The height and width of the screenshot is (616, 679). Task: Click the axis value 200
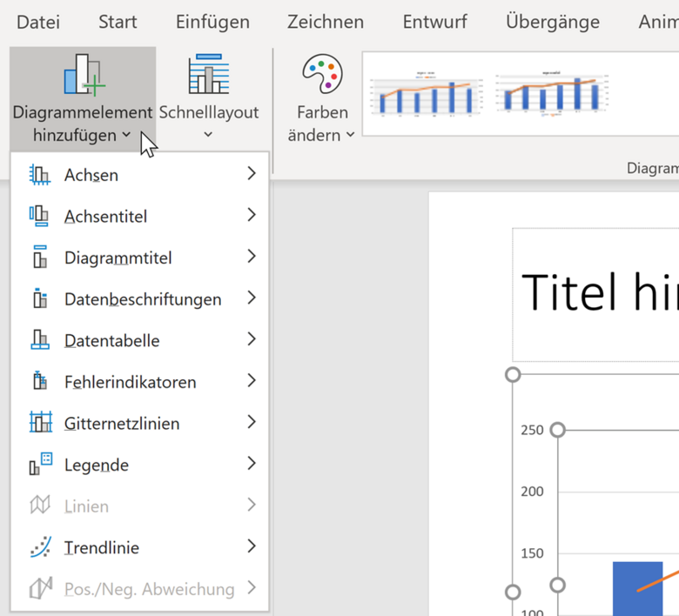tap(532, 492)
